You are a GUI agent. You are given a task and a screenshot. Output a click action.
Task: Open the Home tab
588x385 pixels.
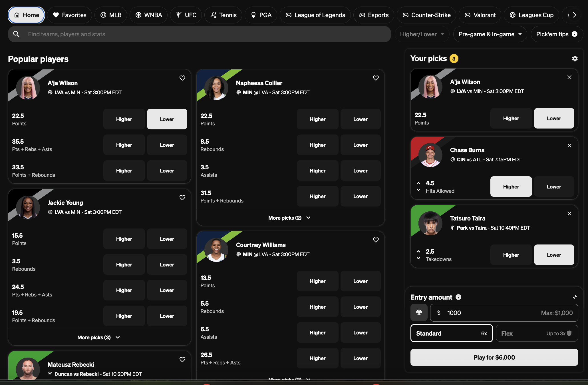[27, 15]
